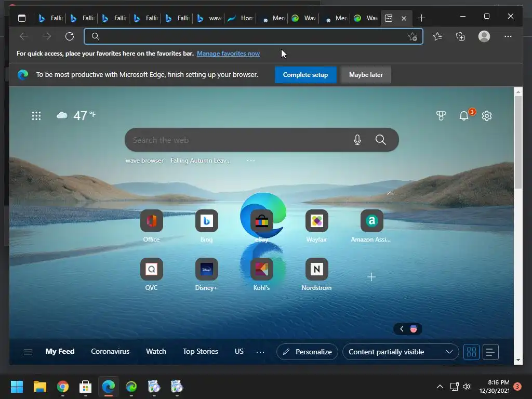This screenshot has height=399, width=532.
Task: Open the app launcher grid icon
Action: point(36,116)
